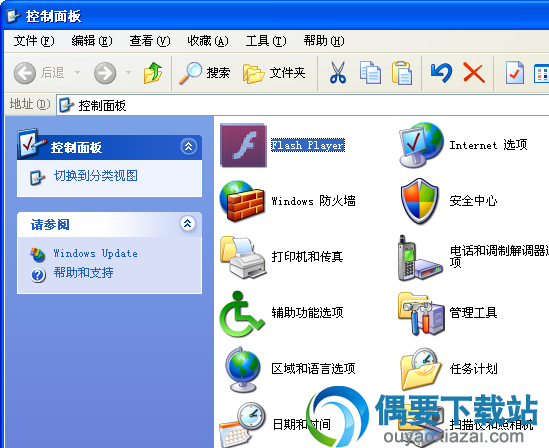Click the Windows Update globe icon
This screenshot has width=549, height=448.
tap(38, 254)
